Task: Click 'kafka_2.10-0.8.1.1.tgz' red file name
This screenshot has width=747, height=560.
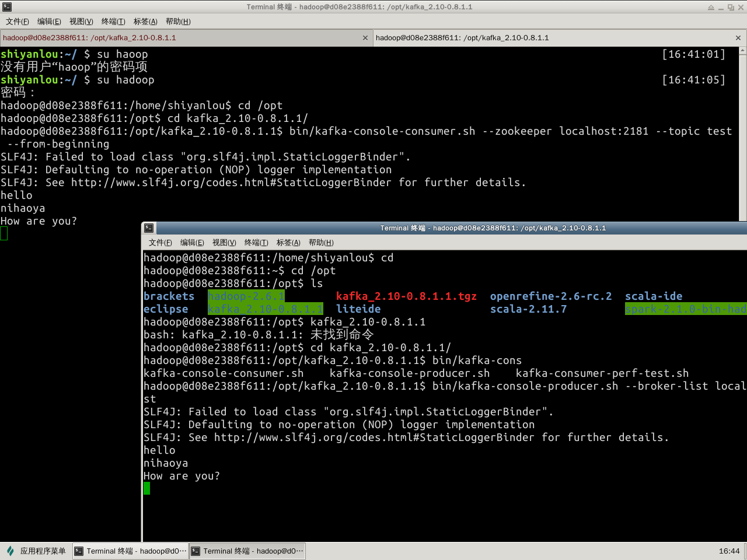Action: 406,296
